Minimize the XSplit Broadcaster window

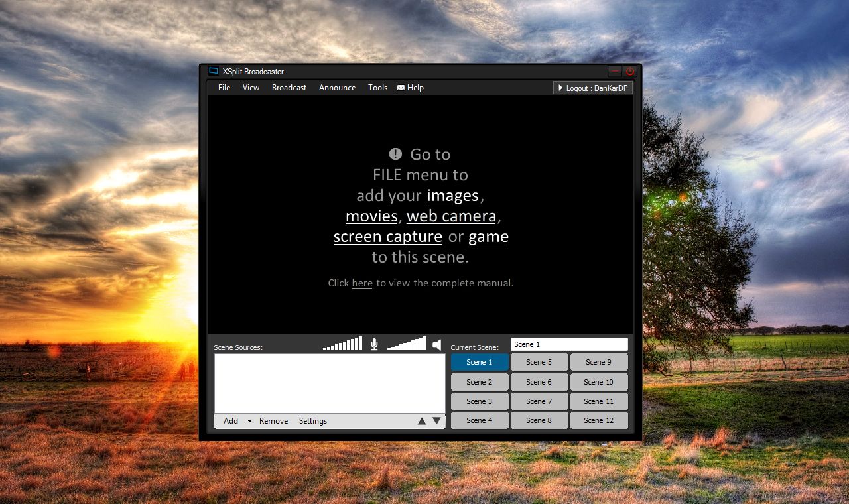click(616, 71)
